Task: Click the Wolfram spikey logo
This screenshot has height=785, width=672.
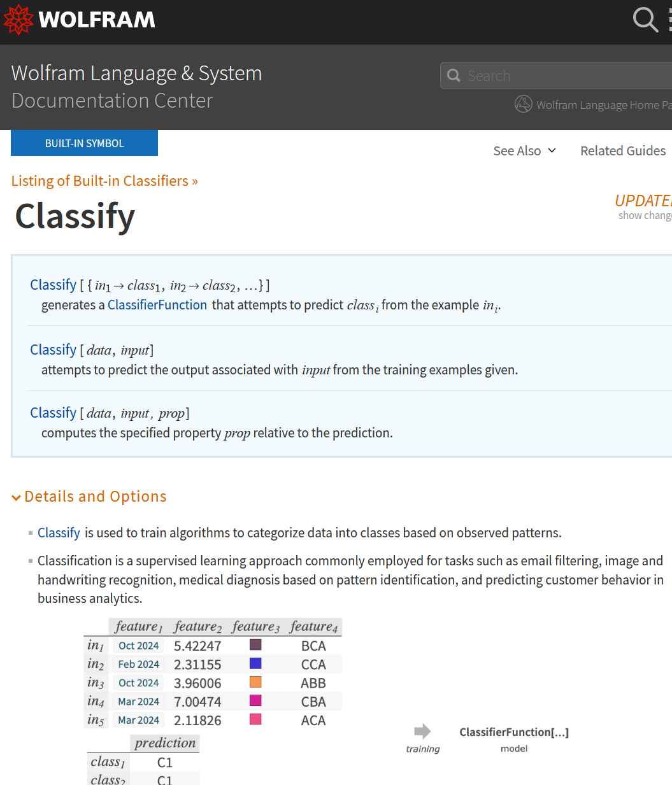Action: tap(18, 20)
